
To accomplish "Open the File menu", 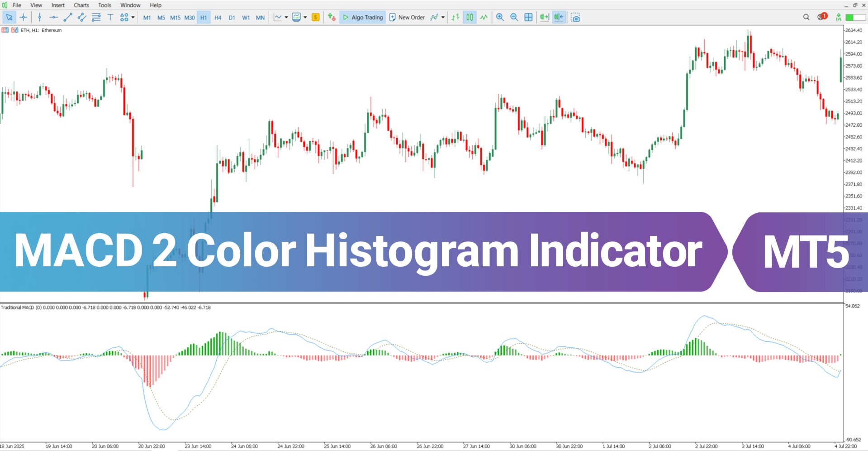I will [17, 5].
